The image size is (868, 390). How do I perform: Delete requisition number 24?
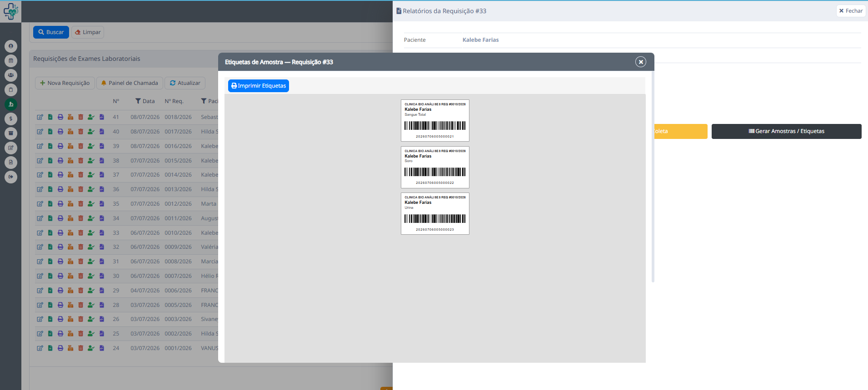coord(81,348)
